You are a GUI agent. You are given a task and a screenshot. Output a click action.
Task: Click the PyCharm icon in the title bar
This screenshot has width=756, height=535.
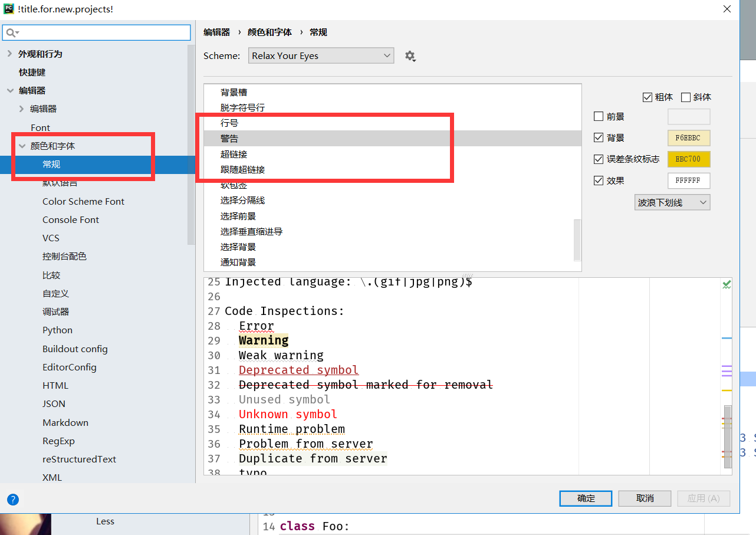coord(8,8)
